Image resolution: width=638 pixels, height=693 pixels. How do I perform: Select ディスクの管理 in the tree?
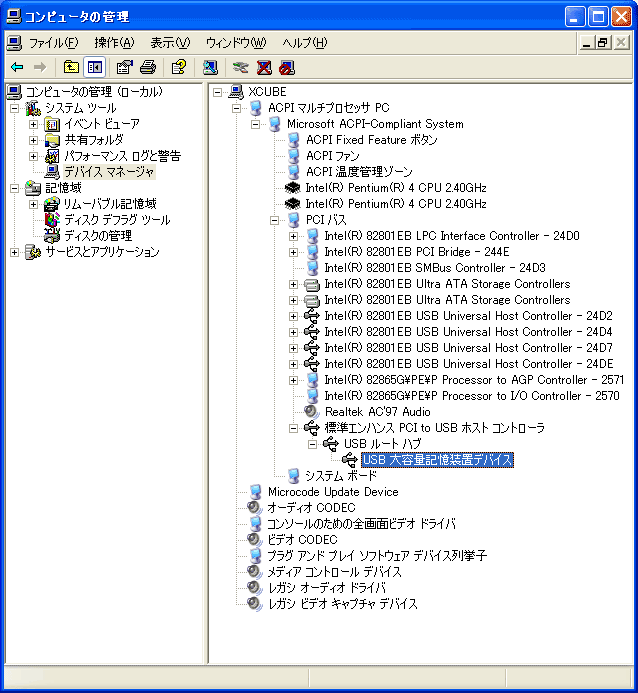[98, 236]
